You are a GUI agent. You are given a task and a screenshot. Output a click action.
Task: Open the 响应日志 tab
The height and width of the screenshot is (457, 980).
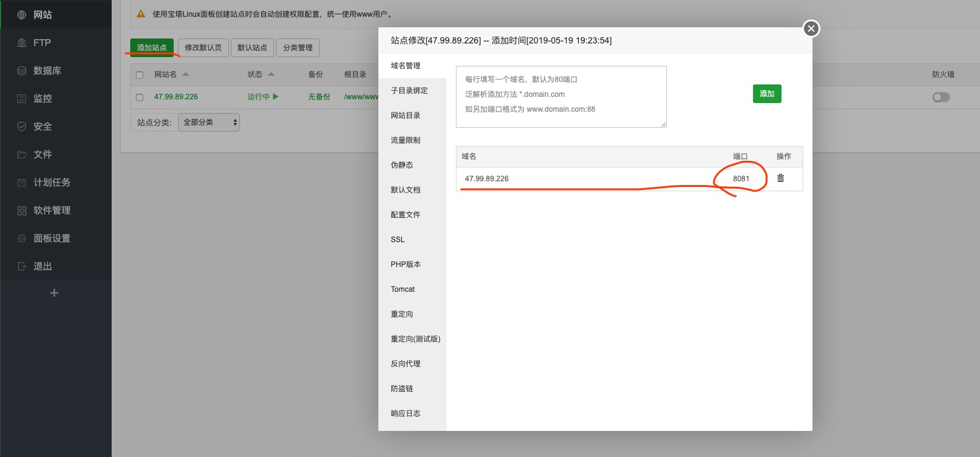point(412,414)
